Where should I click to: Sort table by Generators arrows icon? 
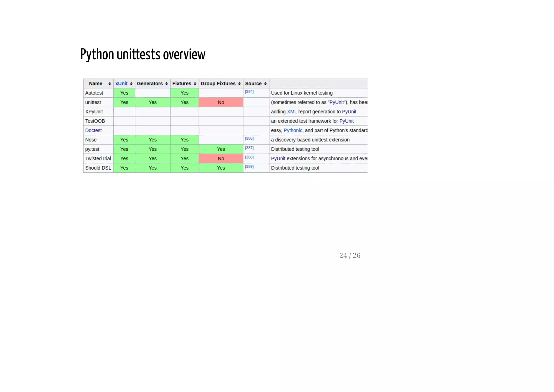[166, 84]
